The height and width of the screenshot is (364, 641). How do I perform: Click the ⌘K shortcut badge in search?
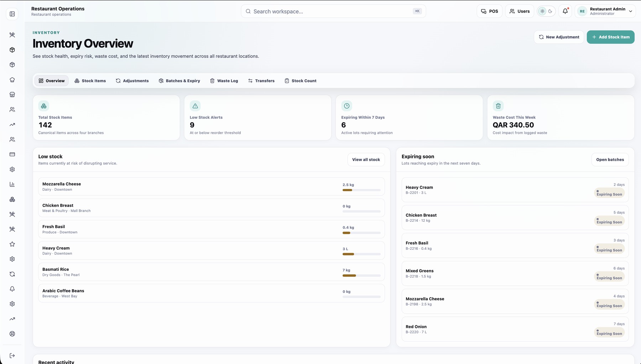[x=417, y=11]
